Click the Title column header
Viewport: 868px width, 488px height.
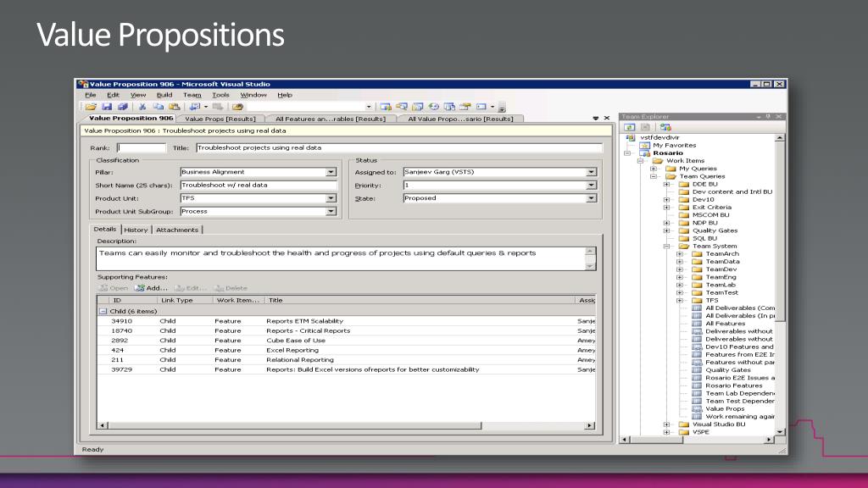coord(419,301)
